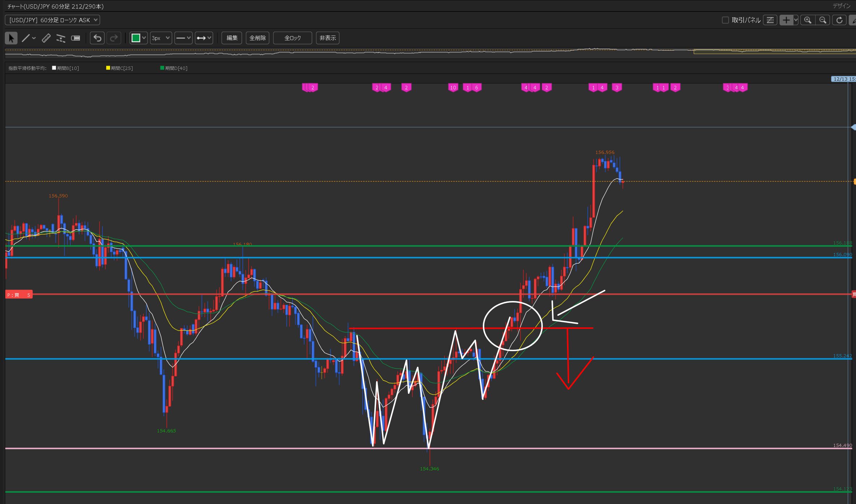The width and height of the screenshot is (856, 504).
Task: Select the line drawing tool
Action: tap(26, 38)
